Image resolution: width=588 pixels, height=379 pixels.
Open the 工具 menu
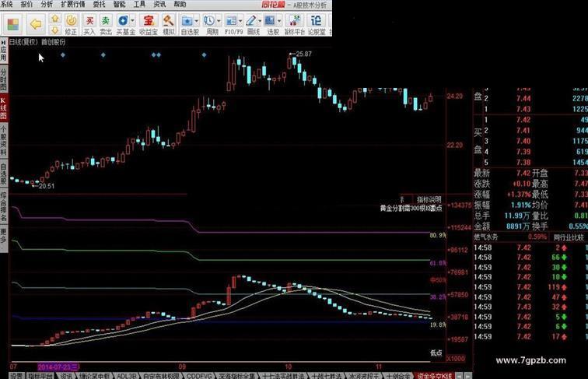tap(139, 4)
